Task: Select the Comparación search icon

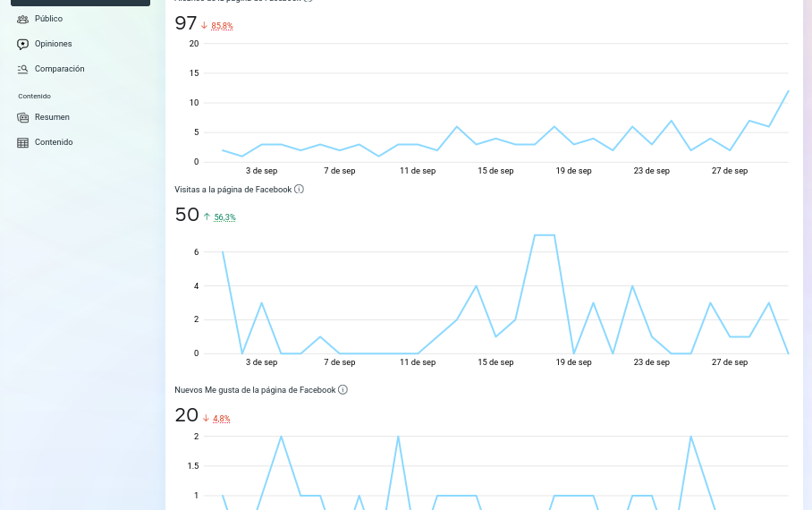Action: click(x=22, y=69)
